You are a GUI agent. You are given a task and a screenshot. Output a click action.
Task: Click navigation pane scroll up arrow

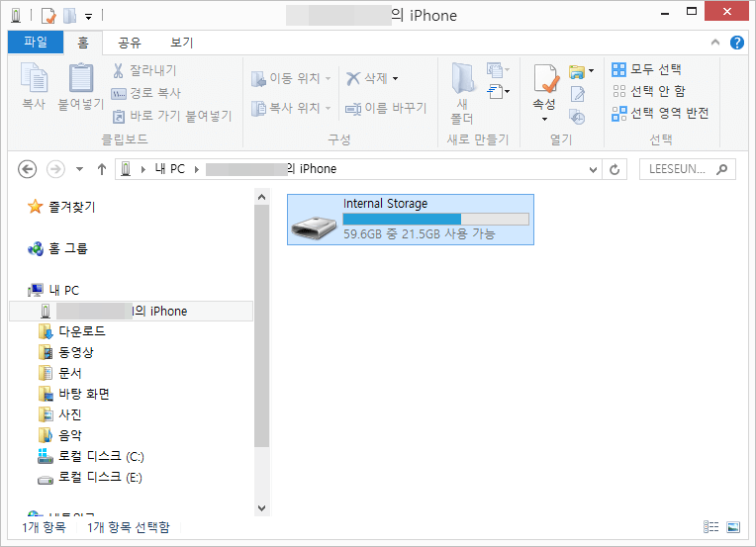(x=262, y=197)
